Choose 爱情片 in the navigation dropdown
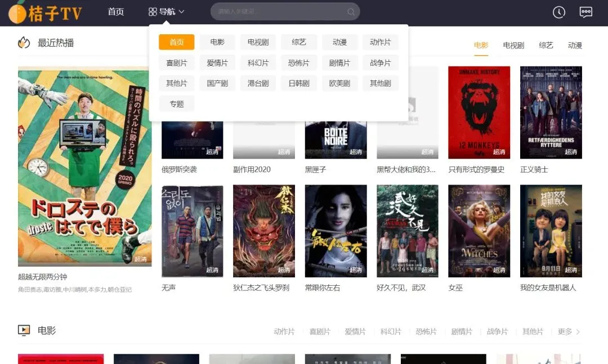Image resolution: width=608 pixels, height=364 pixels. click(217, 63)
